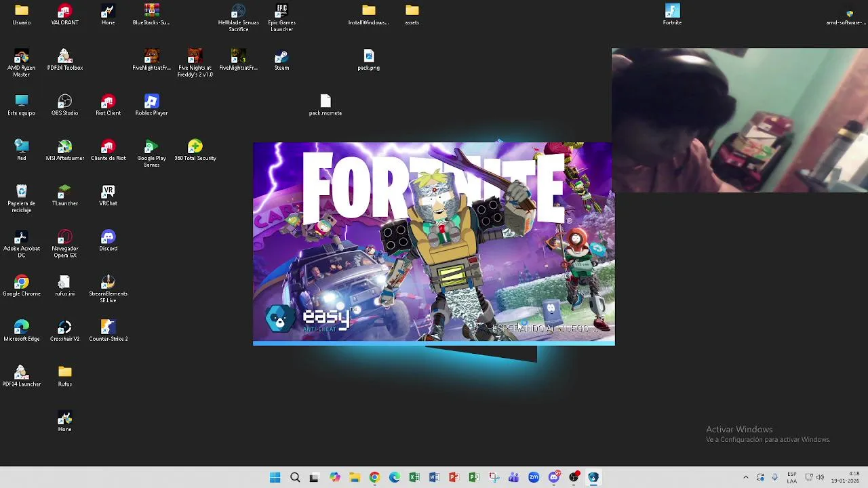Launch Five Nights at Freddy's 2 v1.0

click(x=195, y=63)
